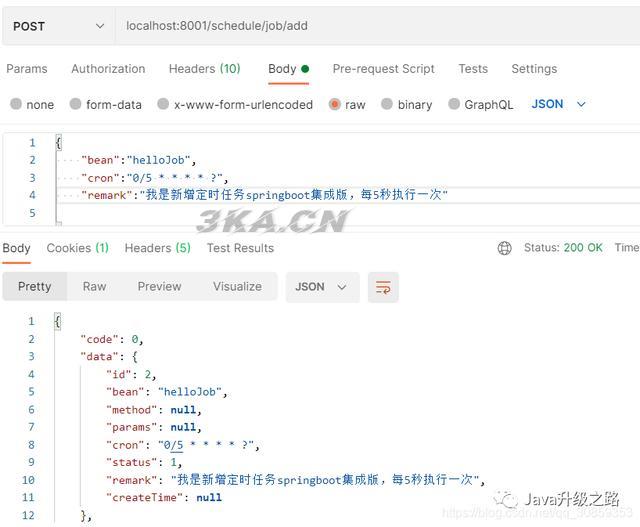Select the Pretty response view
Image resolution: width=640 pixels, height=527 pixels.
coord(35,287)
